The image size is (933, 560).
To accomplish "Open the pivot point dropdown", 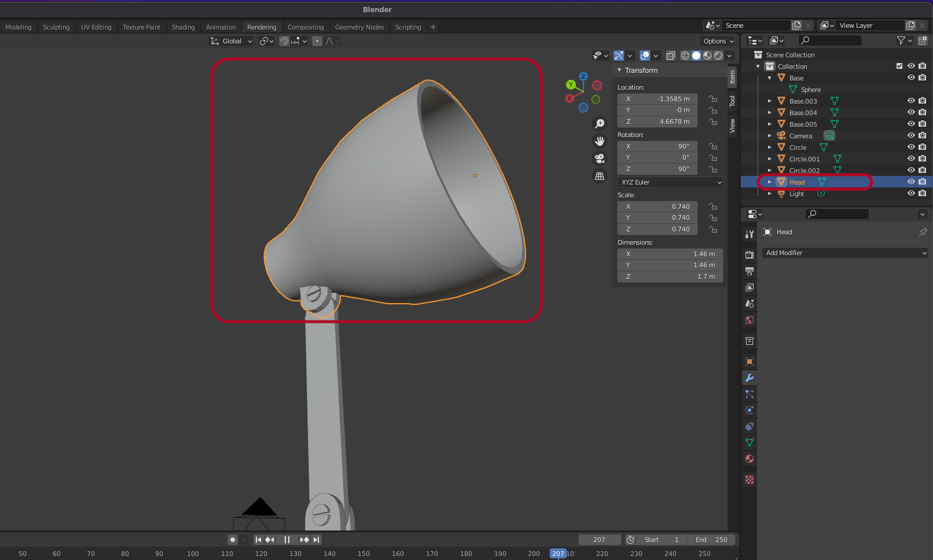I will (266, 41).
